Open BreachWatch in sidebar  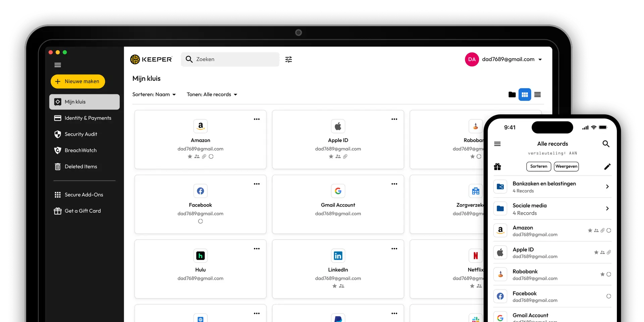(75, 150)
